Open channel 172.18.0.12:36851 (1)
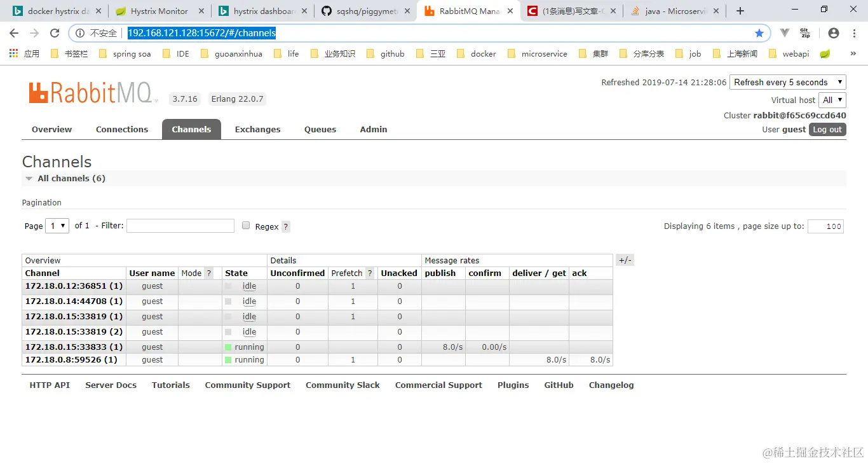 [x=74, y=286]
